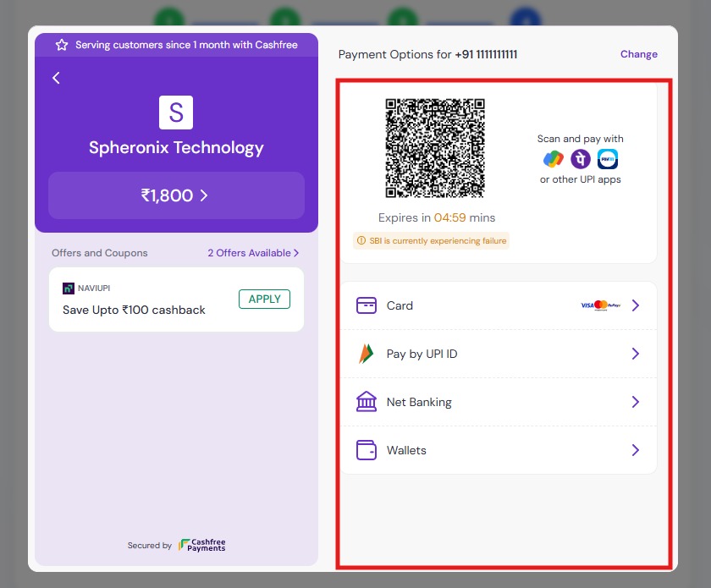Click the Cashfree Payments logo
Screen dimensions: 711x588
tap(201, 545)
